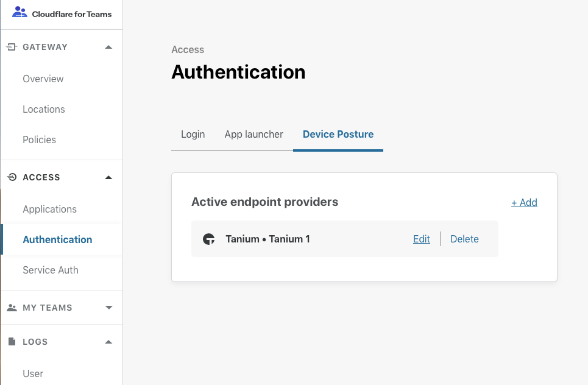The image size is (588, 385).
Task: Collapse the Gateway section arrow
Action: 108,47
